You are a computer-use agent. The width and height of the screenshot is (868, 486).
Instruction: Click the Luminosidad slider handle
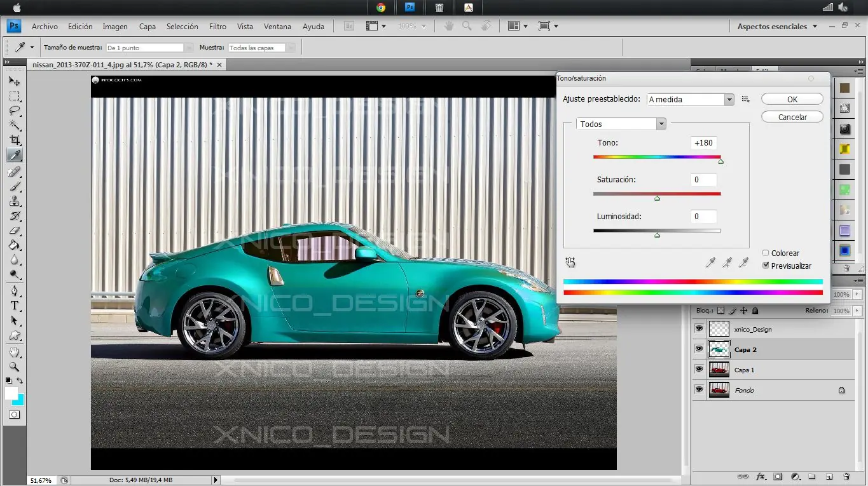pyautogui.click(x=657, y=235)
